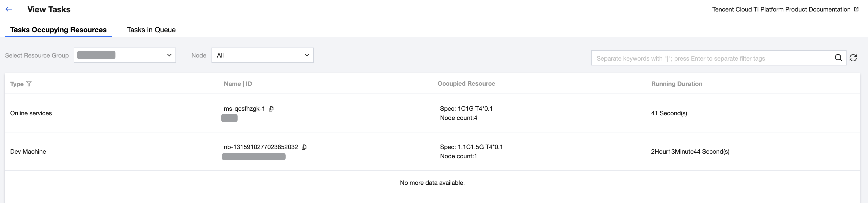Click the nb-1315910277023852032 task name
Viewport: 868px width, 203px height.
(261, 147)
